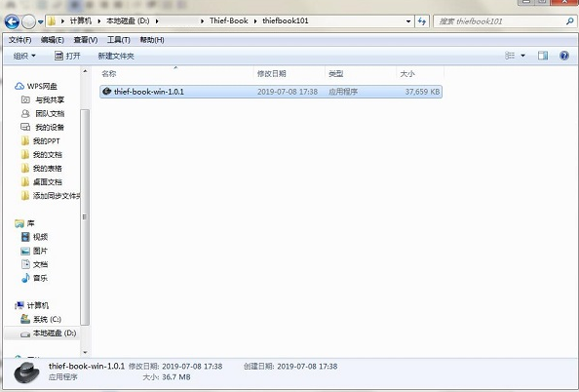The width and height of the screenshot is (579, 392).
Task: Select the 音乐 music library icon
Action: [x=25, y=278]
